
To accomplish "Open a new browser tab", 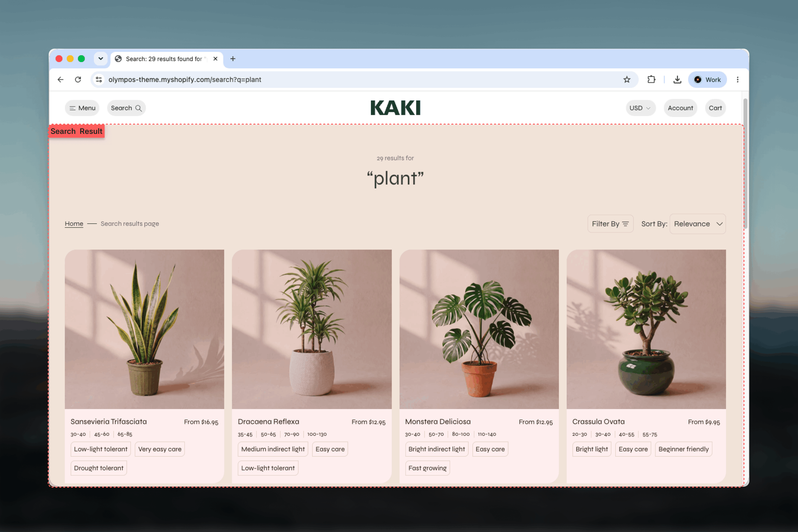I will pyautogui.click(x=233, y=59).
